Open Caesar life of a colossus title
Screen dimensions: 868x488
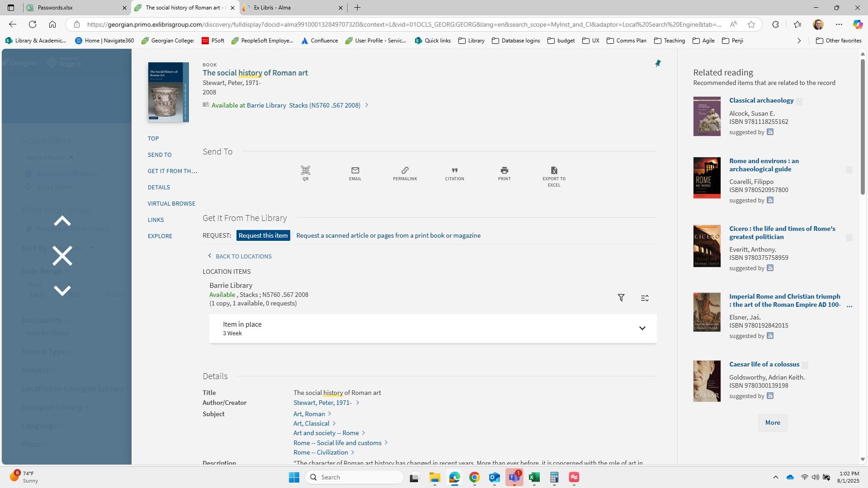[764, 364]
